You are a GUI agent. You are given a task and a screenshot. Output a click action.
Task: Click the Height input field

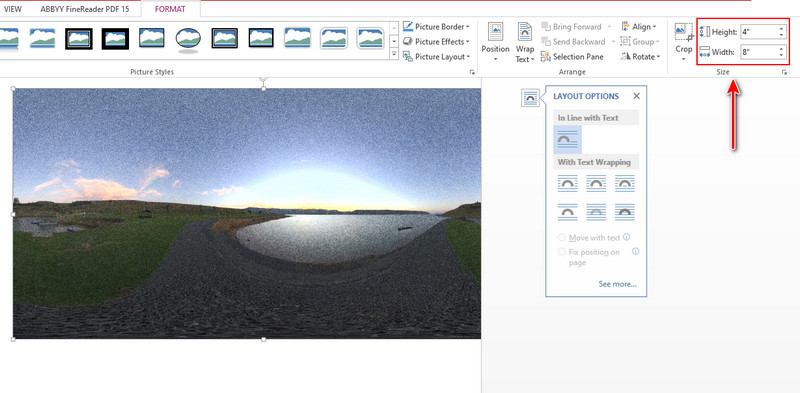coord(759,32)
